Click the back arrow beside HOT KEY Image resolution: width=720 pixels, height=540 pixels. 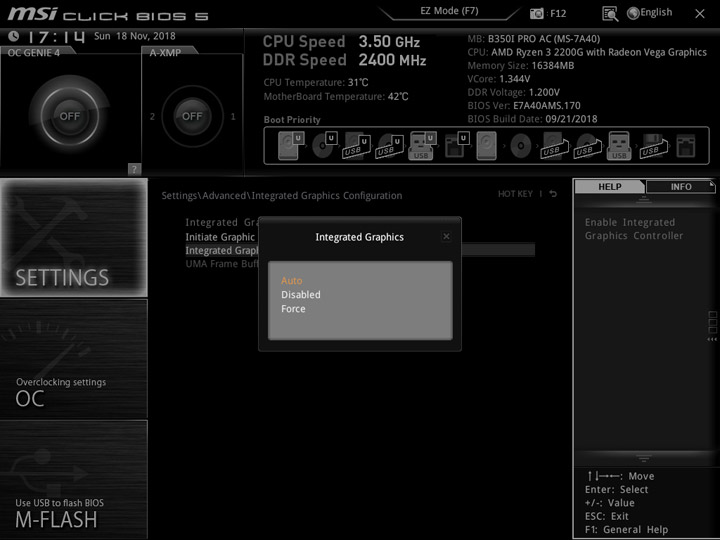(x=553, y=194)
